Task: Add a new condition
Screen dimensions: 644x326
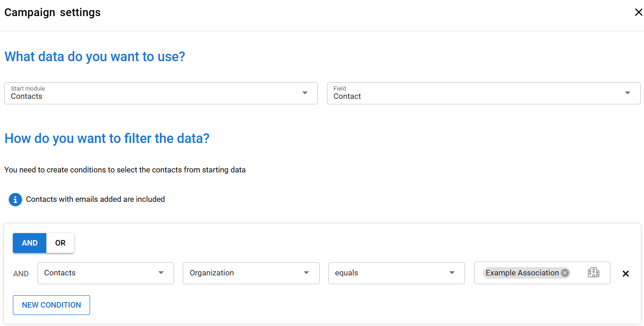Action: coord(51,305)
